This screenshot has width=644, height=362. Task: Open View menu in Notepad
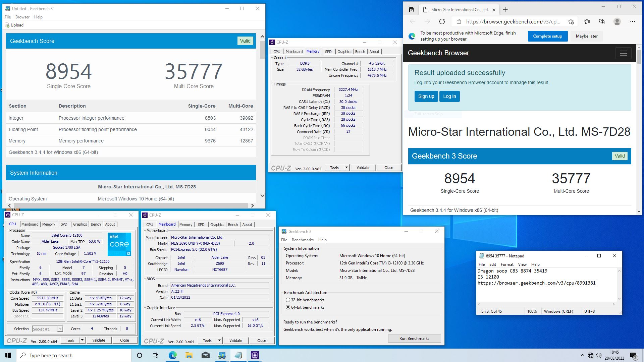tap(523, 264)
